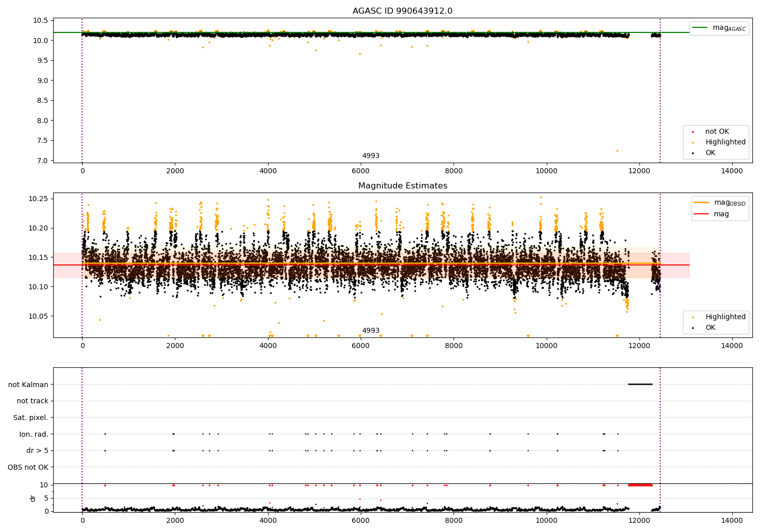Click the '10.05' y-tick on middle plot
760x532 pixels.
(39, 316)
